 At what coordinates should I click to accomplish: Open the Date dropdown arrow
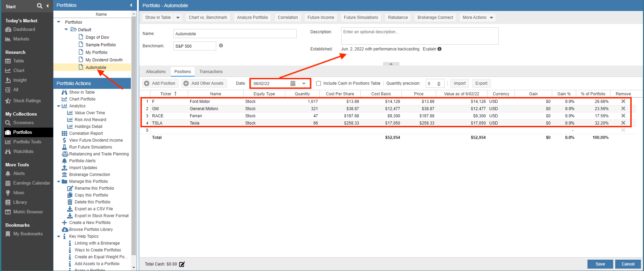[x=304, y=83]
